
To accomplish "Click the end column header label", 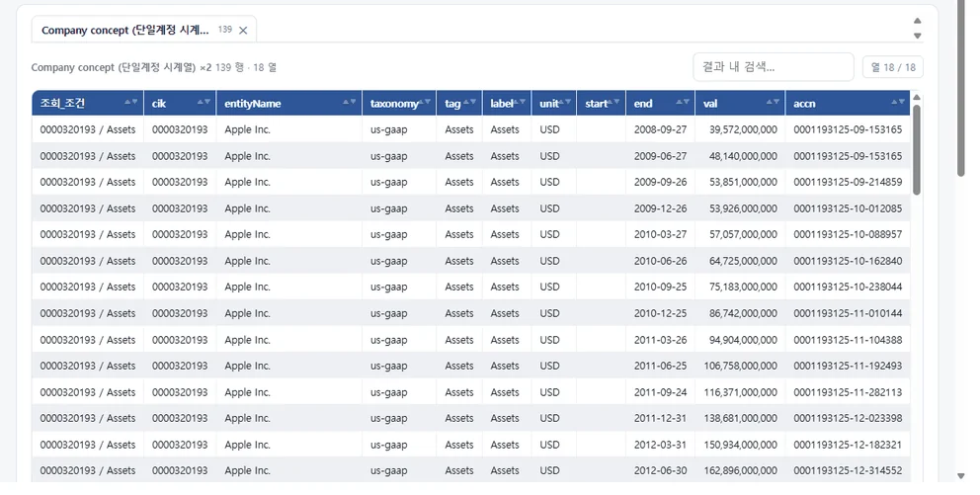I will coord(643,104).
